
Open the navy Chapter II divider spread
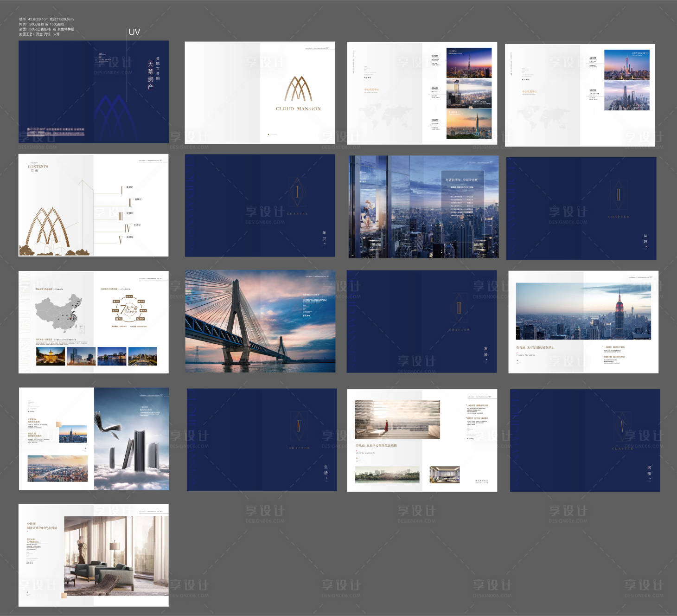click(581, 208)
